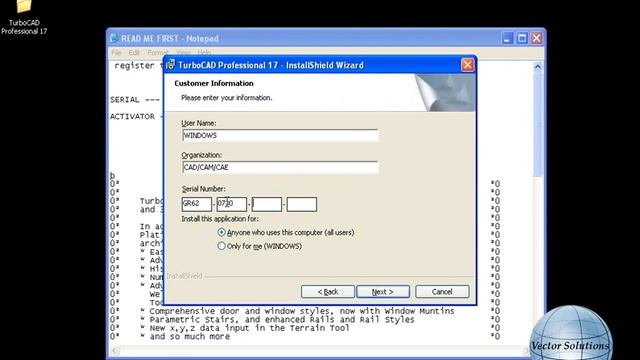Click the Organization field containing CAD/CAM/CAE
The width and height of the screenshot is (640, 360).
(280, 167)
